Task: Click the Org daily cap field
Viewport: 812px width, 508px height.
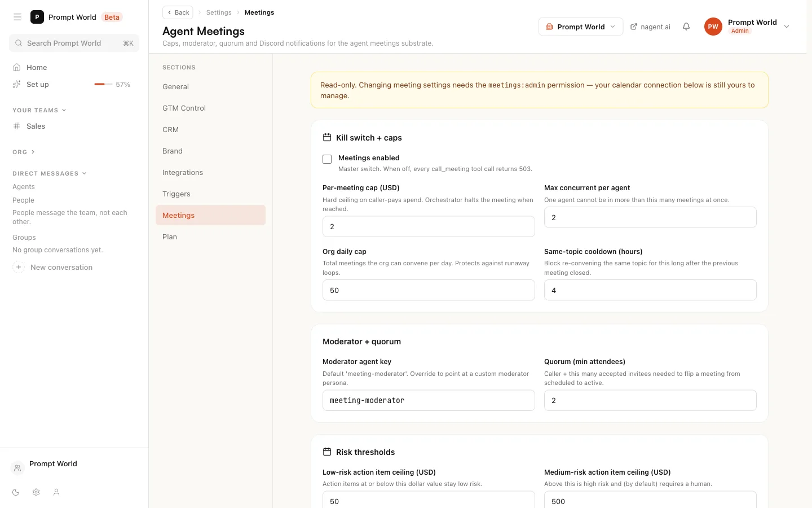Action: pos(429,290)
